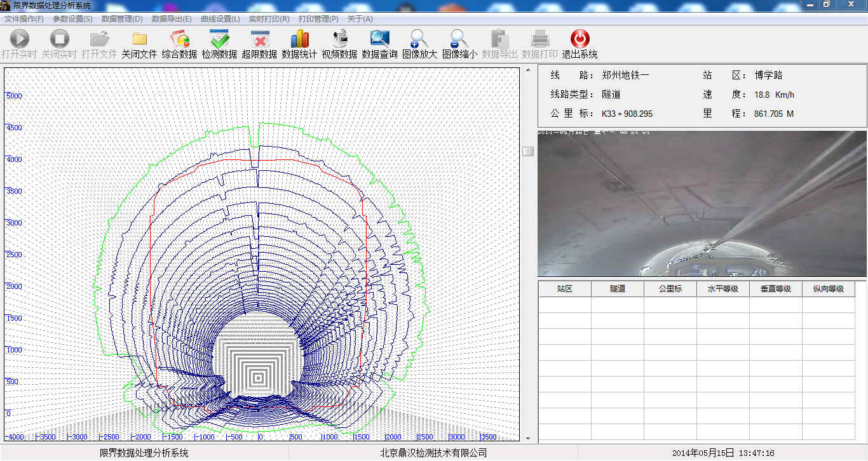Click the 打开实时 play icon
The width and height of the screenshot is (868, 461).
[19, 39]
